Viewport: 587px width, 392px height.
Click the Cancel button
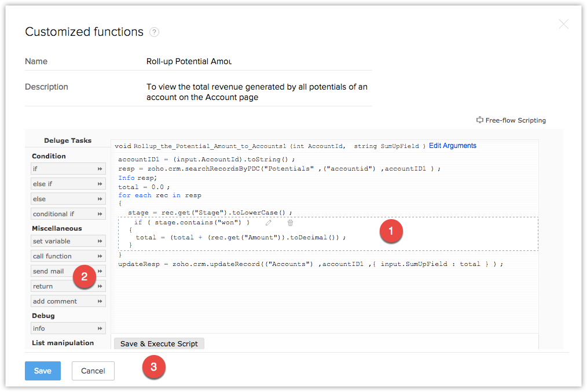pyautogui.click(x=93, y=371)
